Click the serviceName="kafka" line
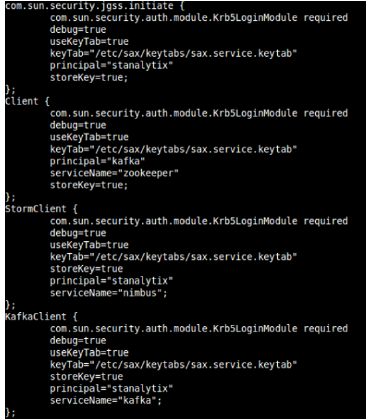366x419 pixels. pos(106,400)
